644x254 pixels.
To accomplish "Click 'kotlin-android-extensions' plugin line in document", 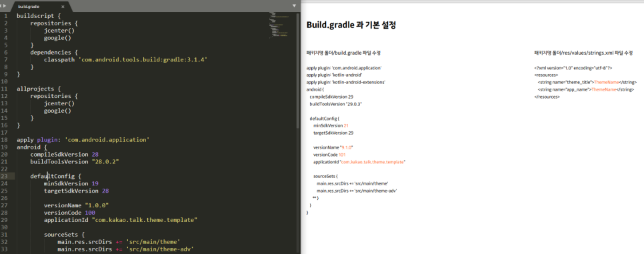I will point(346,82).
